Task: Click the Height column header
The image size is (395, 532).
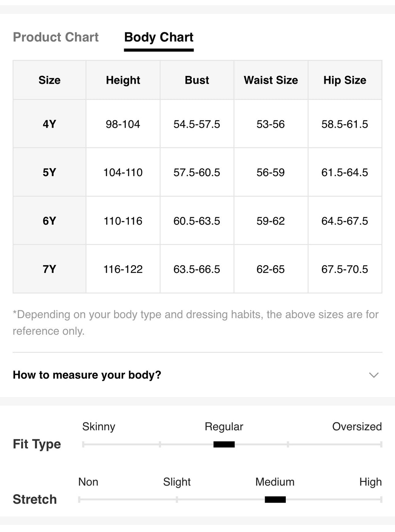Action: click(123, 80)
